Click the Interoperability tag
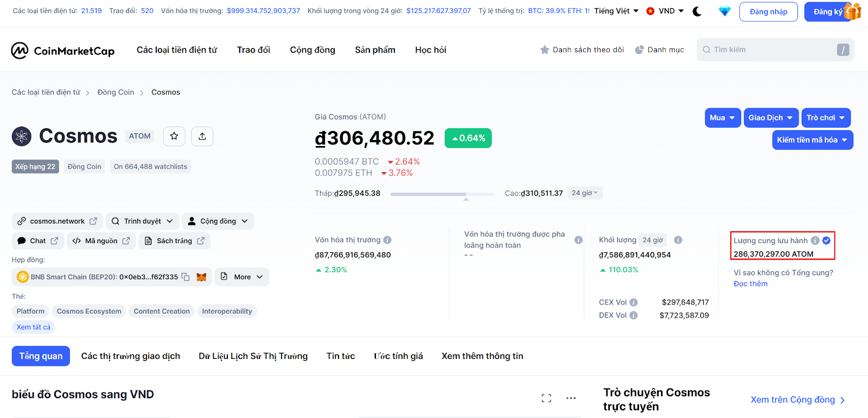The image size is (868, 418). (227, 312)
